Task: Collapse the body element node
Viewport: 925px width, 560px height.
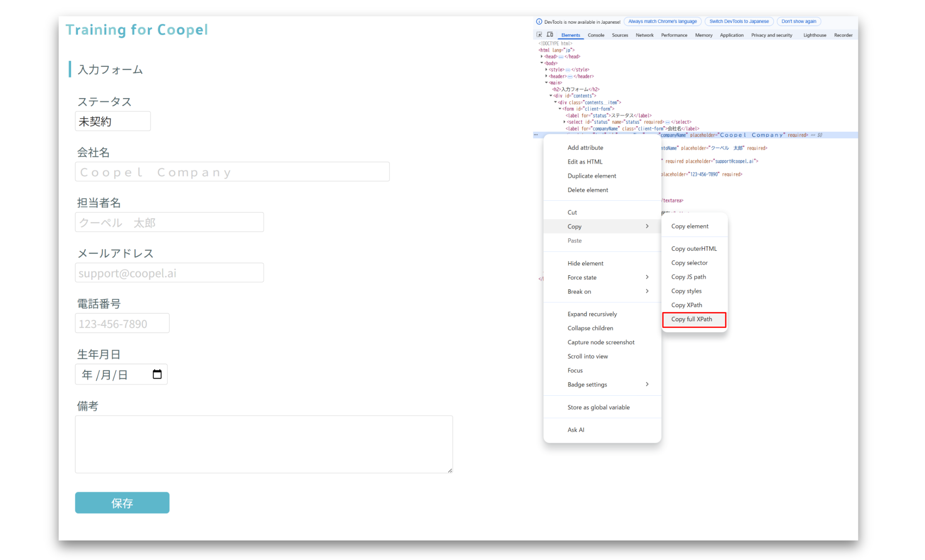Action: (x=542, y=63)
